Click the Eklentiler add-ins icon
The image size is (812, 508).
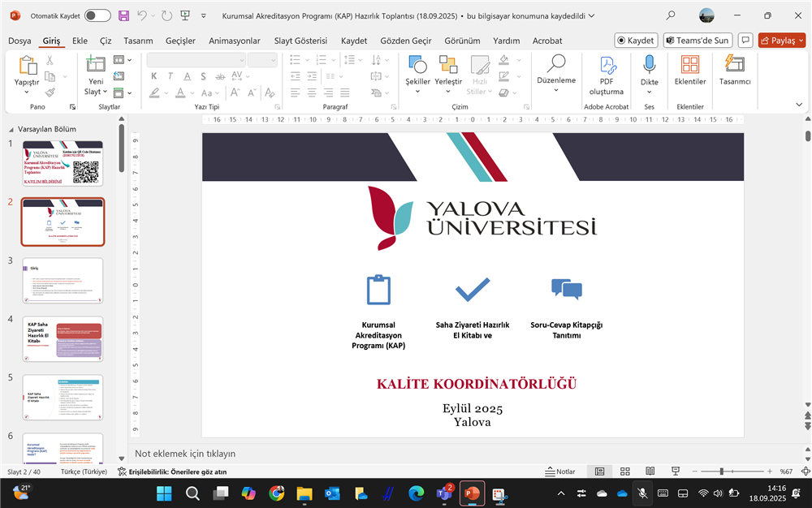(x=690, y=67)
